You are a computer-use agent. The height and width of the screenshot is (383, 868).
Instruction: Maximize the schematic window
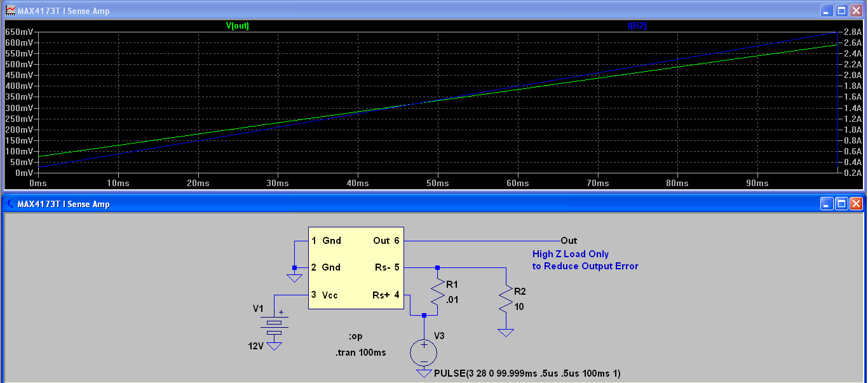point(841,204)
